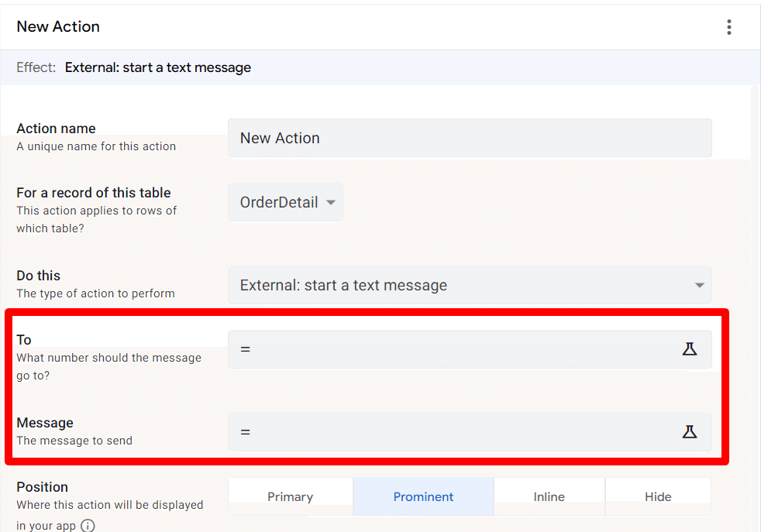Image resolution: width=761 pixels, height=532 pixels.
Task: Click the To number expression field
Action: 457,349
